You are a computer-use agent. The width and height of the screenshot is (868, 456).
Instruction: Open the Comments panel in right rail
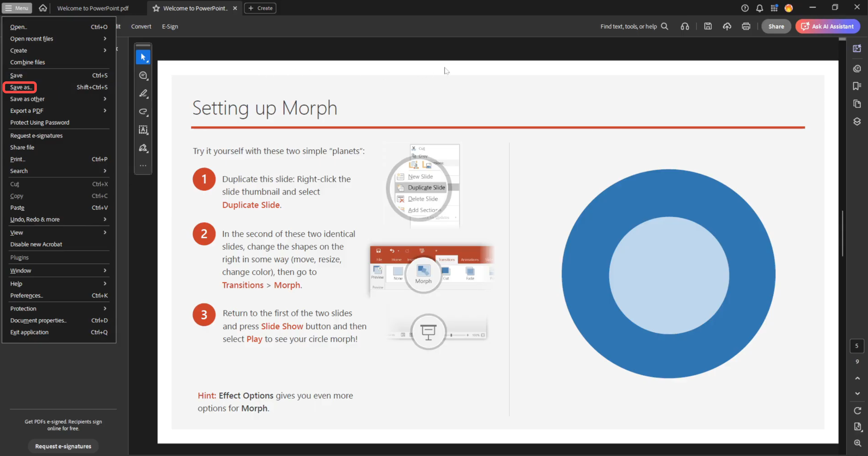[857, 69]
